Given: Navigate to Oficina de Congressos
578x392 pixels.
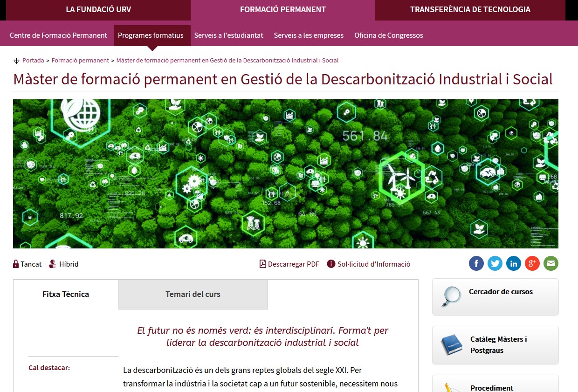Looking at the screenshot, I should (x=388, y=35).
